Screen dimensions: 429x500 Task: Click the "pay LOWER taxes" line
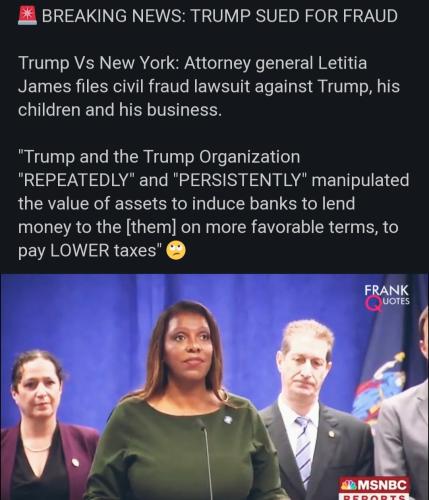pos(90,251)
